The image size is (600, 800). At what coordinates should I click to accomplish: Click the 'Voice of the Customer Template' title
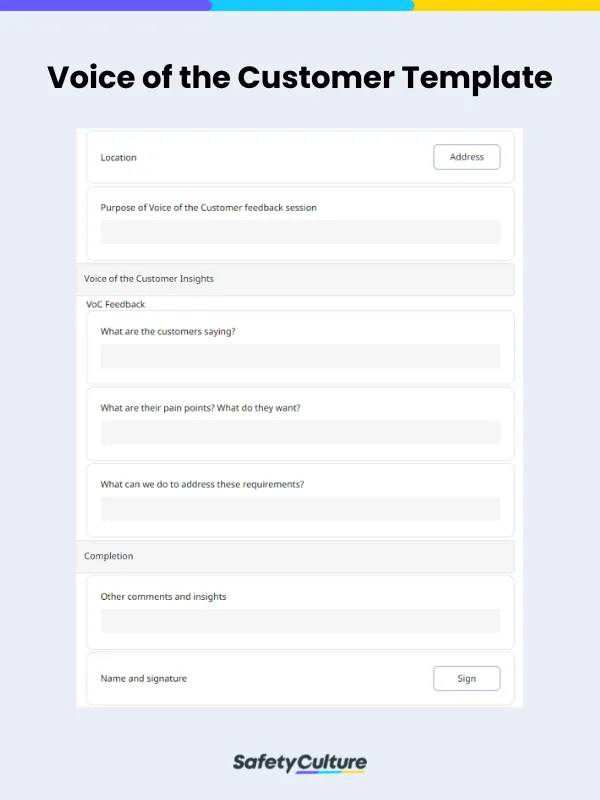[300, 78]
